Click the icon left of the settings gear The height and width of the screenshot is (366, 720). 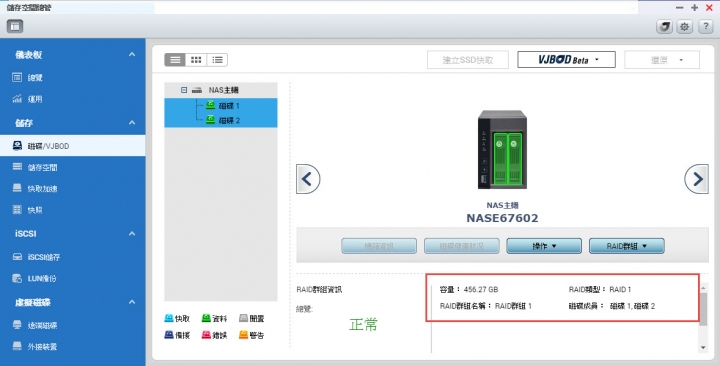click(664, 27)
